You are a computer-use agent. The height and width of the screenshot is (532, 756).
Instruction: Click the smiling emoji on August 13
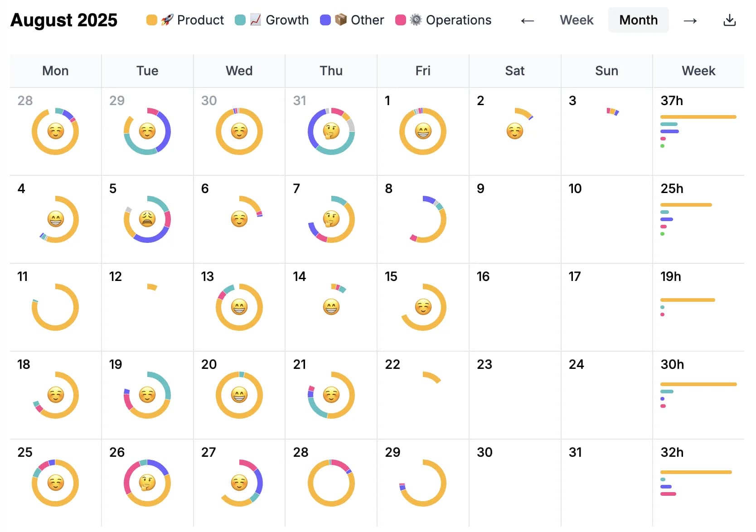point(239,307)
